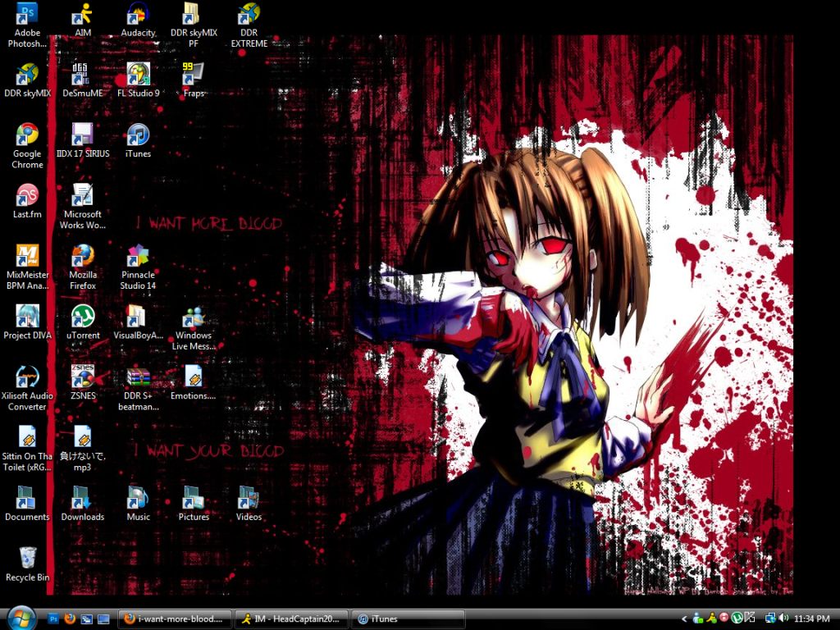Select the Pinnacle Studio 14 shortcut
This screenshot has height=630, width=840.
[x=138, y=267]
